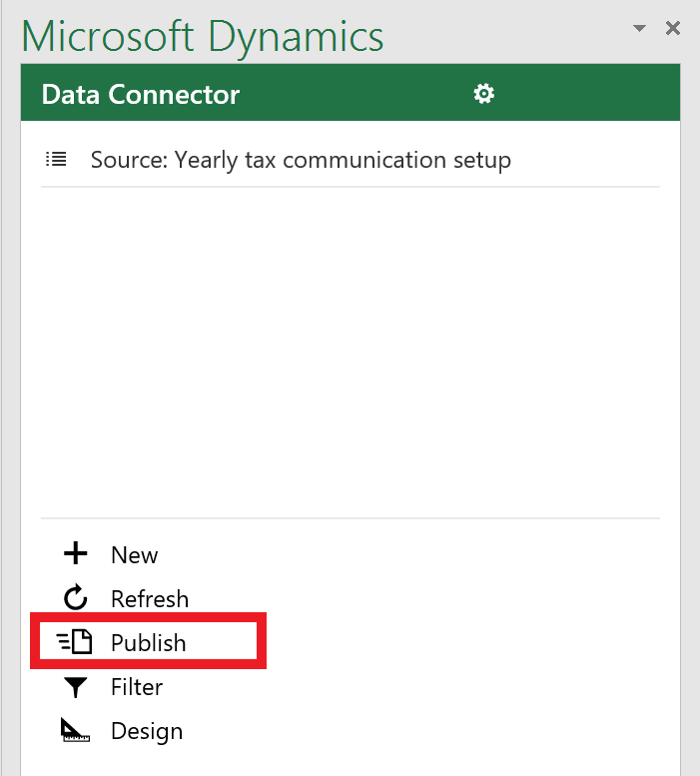Viewport: 700px width, 776px height.
Task: Click the Microsoft Dynamics pane title
Action: click(x=203, y=37)
